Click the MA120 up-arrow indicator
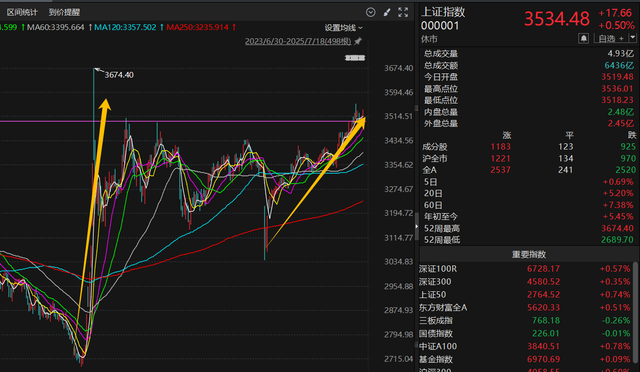The width and height of the screenshot is (640, 372). [162, 27]
